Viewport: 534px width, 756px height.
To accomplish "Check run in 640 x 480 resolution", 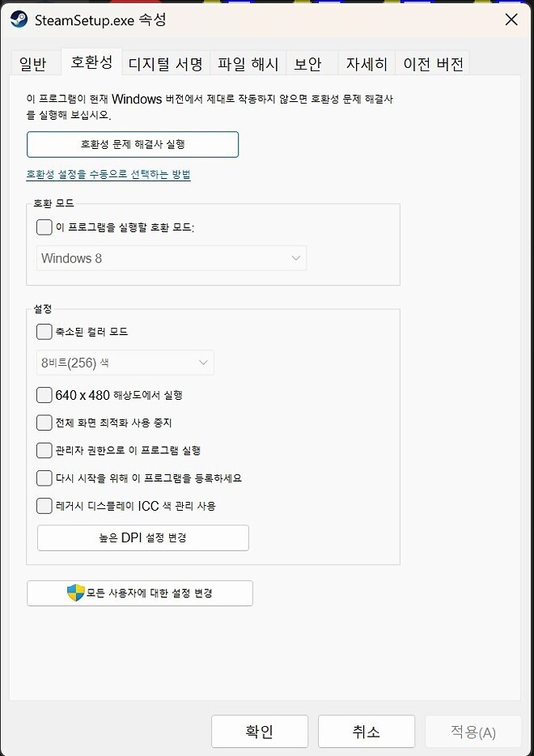I will coord(44,395).
